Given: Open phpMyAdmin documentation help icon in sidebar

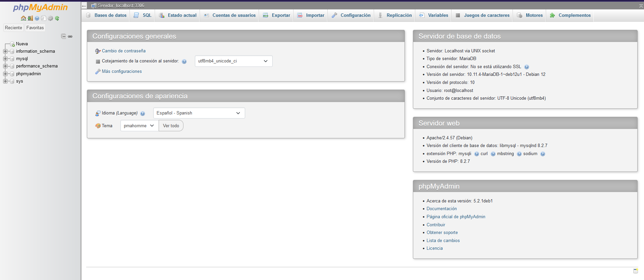Looking at the screenshot, I should point(37,18).
